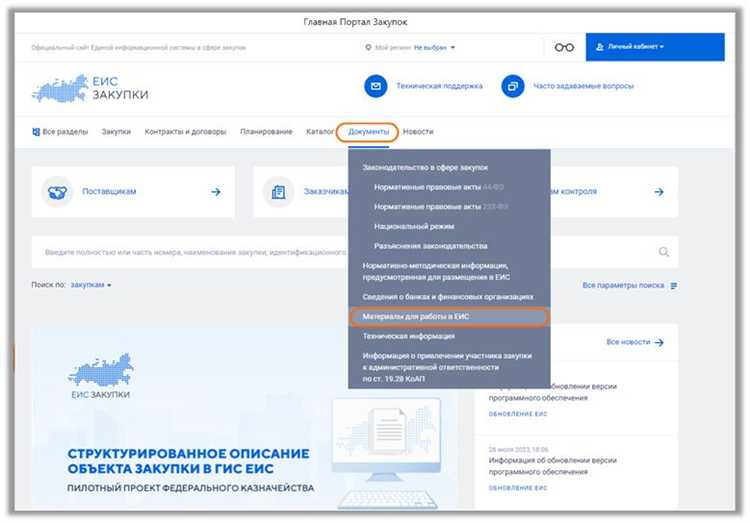Click the Структурированное описание banner

coord(244,419)
